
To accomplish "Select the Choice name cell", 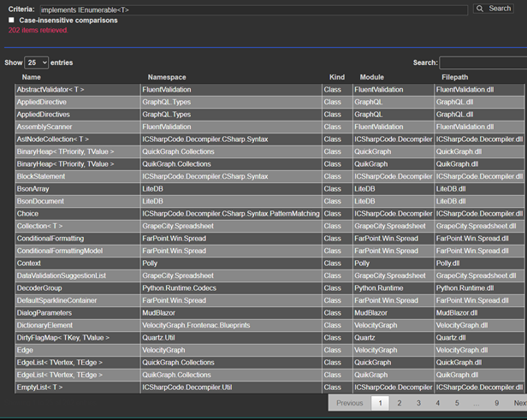I will pyautogui.click(x=77, y=214).
